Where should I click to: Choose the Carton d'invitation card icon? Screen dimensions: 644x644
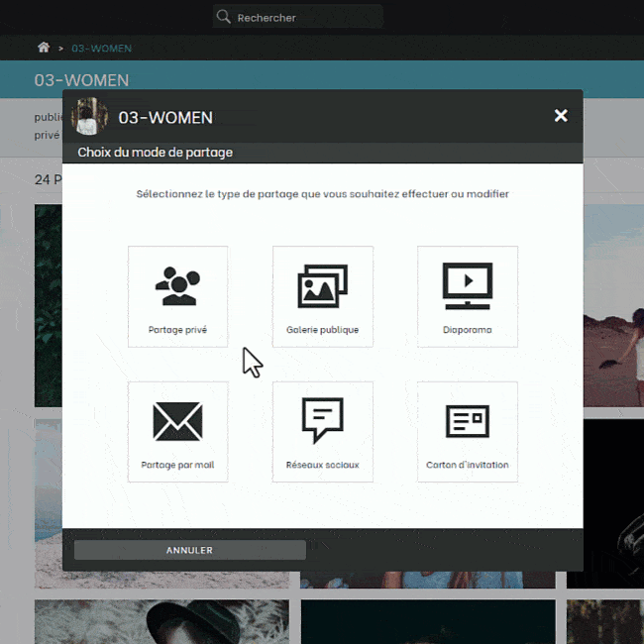coord(467,422)
